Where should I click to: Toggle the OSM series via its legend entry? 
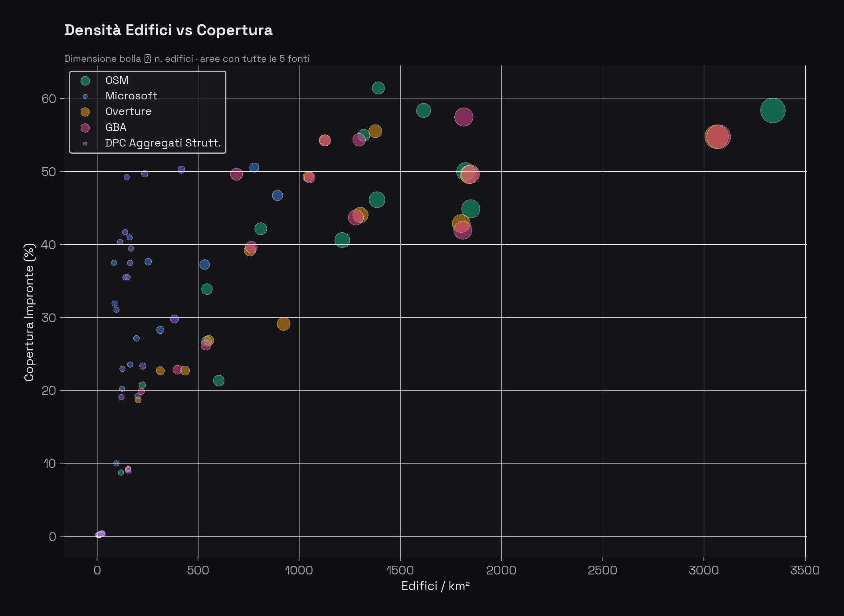pos(116,80)
